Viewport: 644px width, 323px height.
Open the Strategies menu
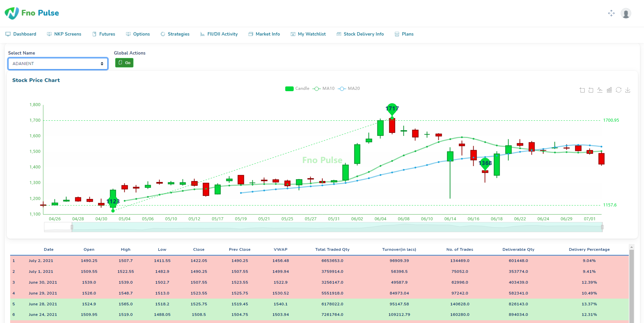point(175,34)
